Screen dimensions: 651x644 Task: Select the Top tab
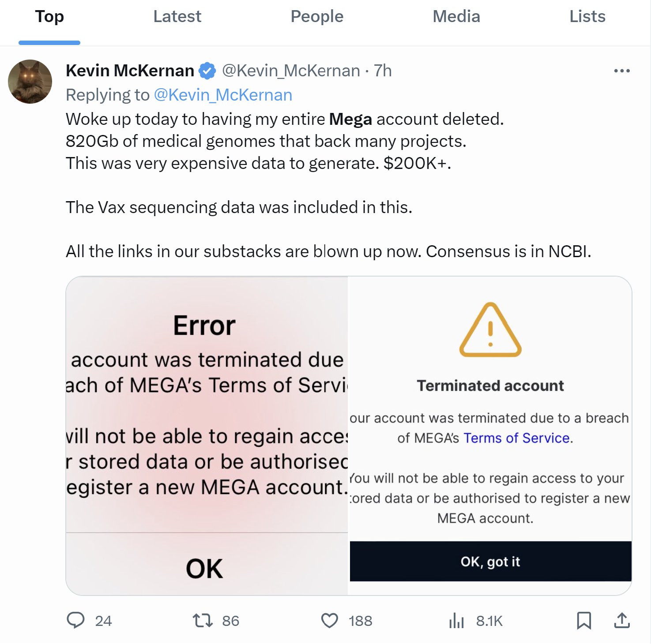(x=49, y=17)
